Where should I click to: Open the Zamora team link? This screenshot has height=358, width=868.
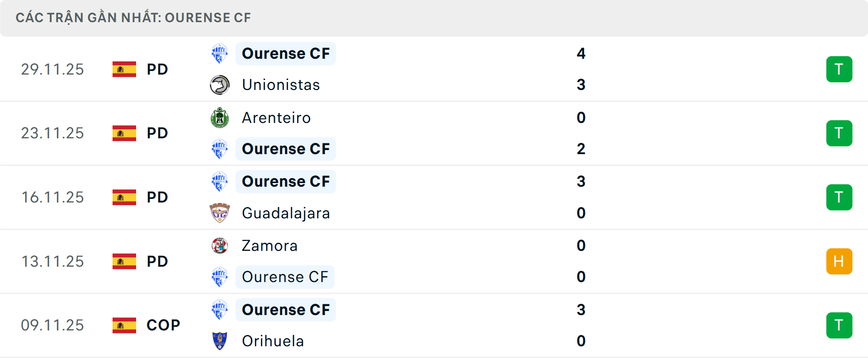pyautogui.click(x=269, y=246)
